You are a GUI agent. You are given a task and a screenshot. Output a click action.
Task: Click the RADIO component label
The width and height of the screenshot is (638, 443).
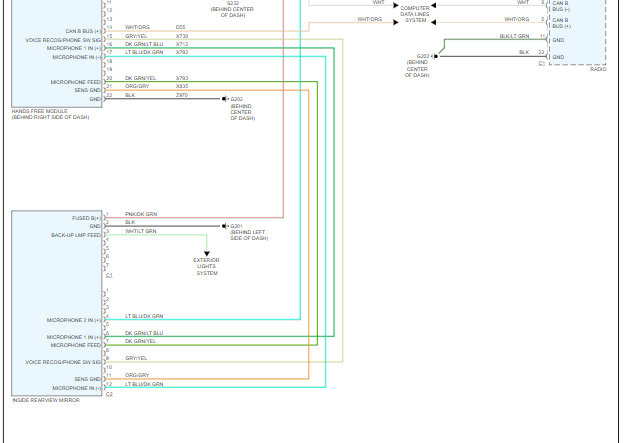(598, 70)
